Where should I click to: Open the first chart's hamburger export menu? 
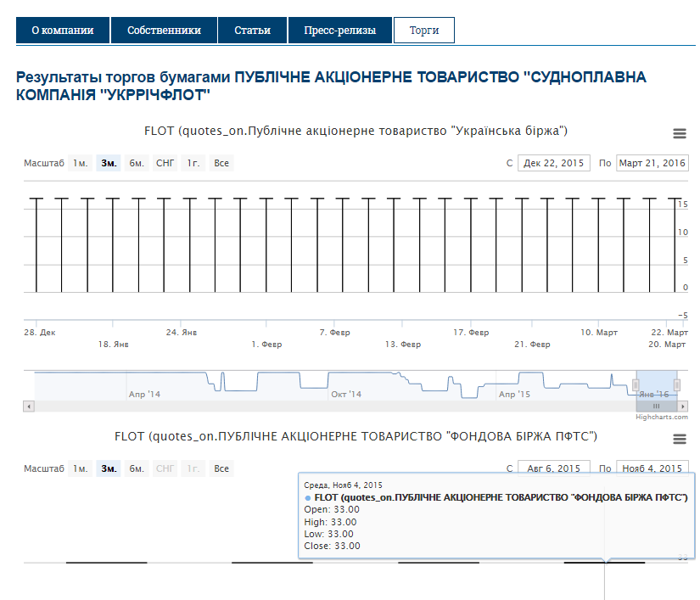coord(680,133)
